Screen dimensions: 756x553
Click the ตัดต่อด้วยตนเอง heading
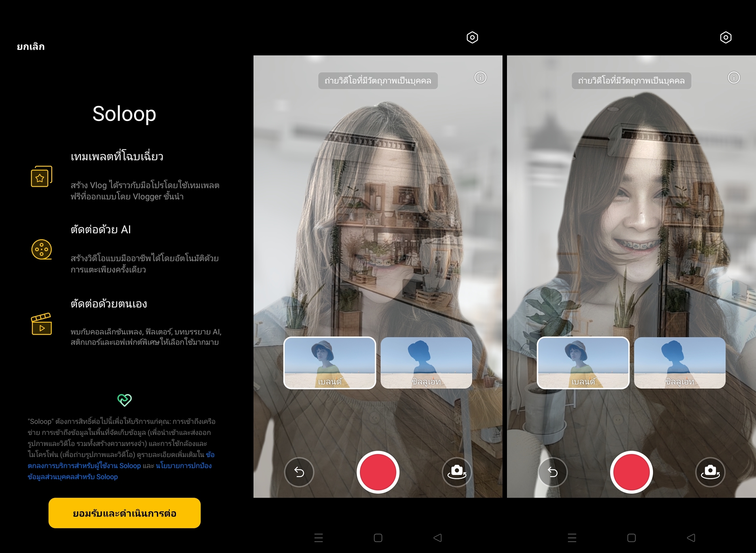pos(109,304)
